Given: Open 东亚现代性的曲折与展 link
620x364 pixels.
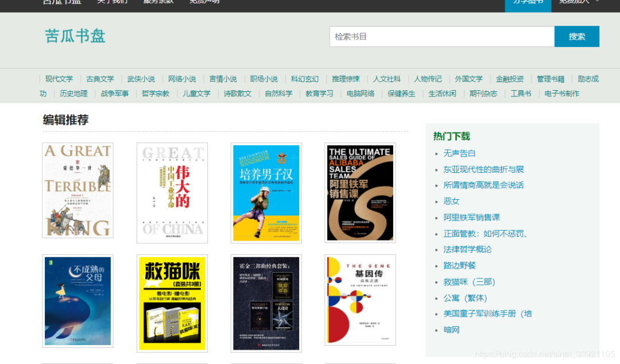Looking at the screenshot, I should point(483,169).
